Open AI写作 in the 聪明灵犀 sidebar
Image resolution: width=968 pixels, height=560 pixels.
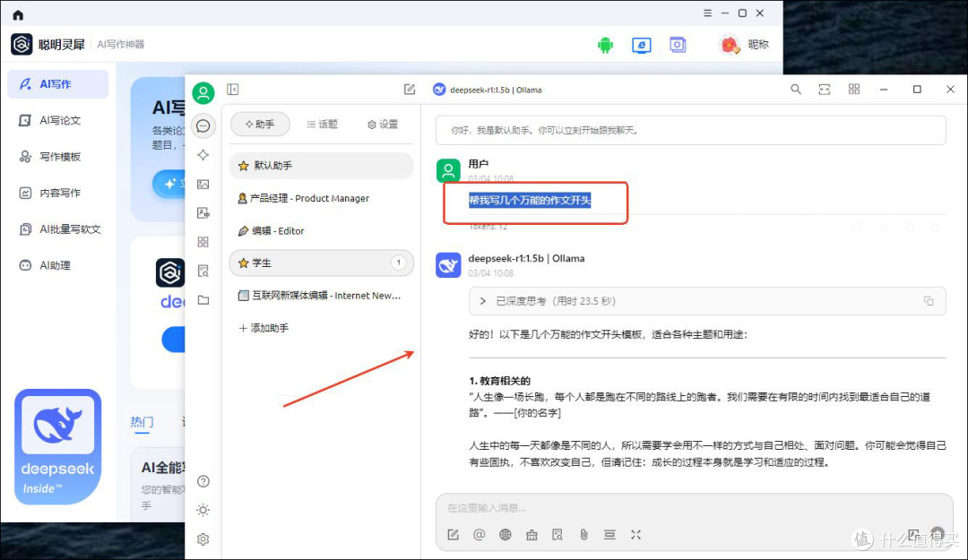tap(58, 84)
